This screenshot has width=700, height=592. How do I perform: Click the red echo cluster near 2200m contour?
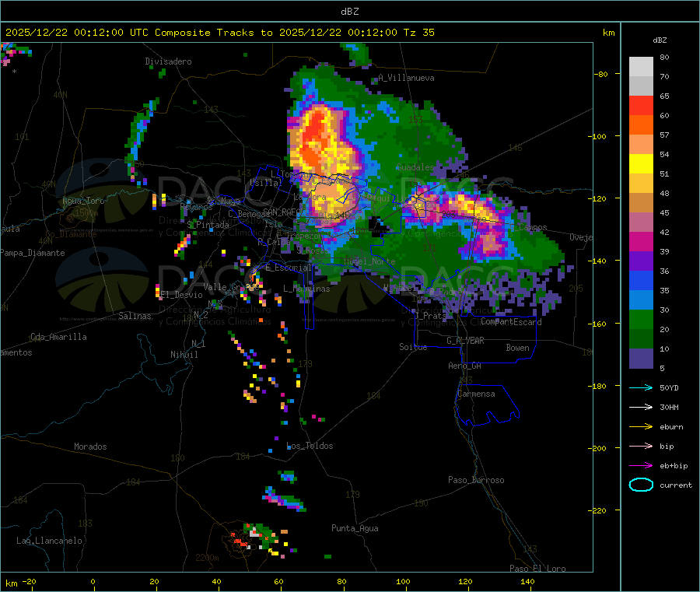[x=240, y=540]
